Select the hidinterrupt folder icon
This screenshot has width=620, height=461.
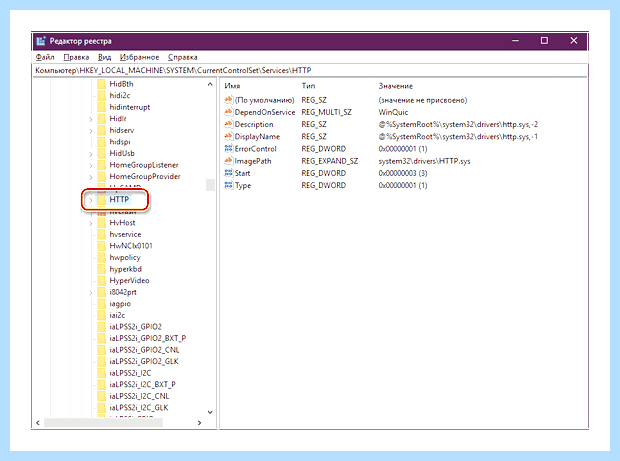pyautogui.click(x=102, y=107)
